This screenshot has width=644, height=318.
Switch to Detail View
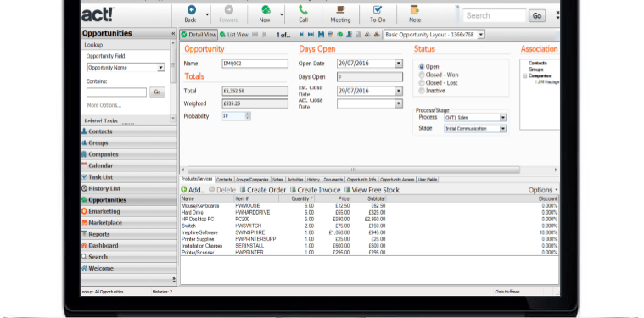[199, 35]
